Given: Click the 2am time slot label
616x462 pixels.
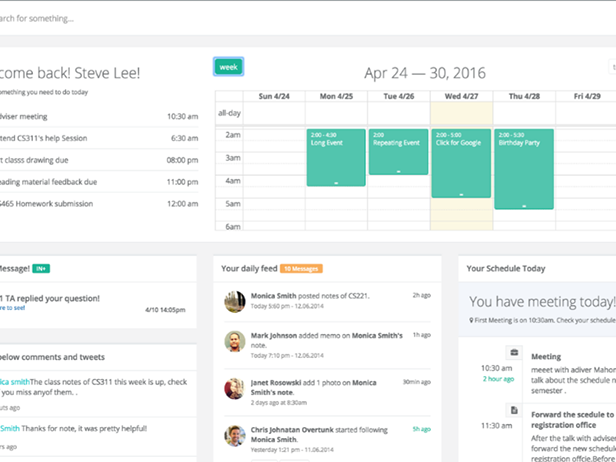Looking at the screenshot, I should (x=233, y=135).
